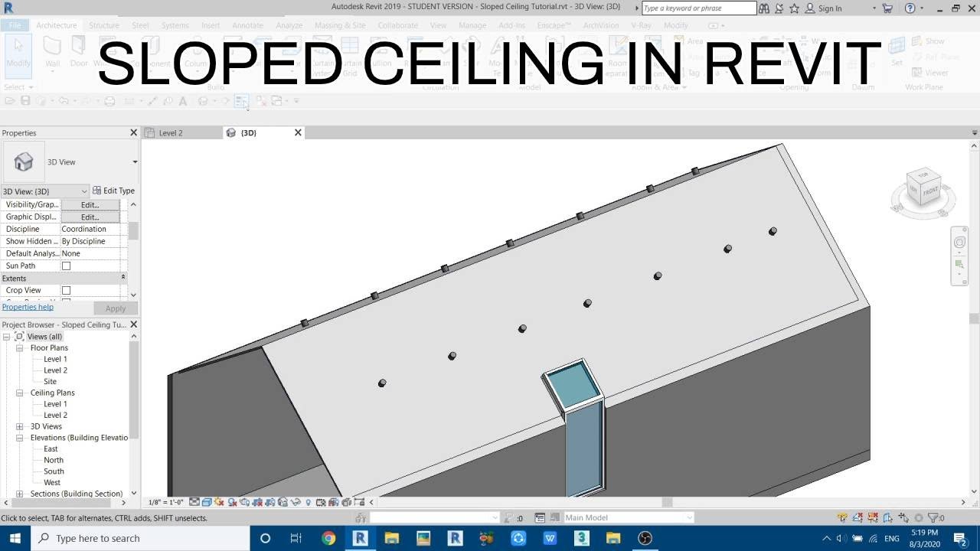Open the Main Model design option dropdown

coord(628,518)
